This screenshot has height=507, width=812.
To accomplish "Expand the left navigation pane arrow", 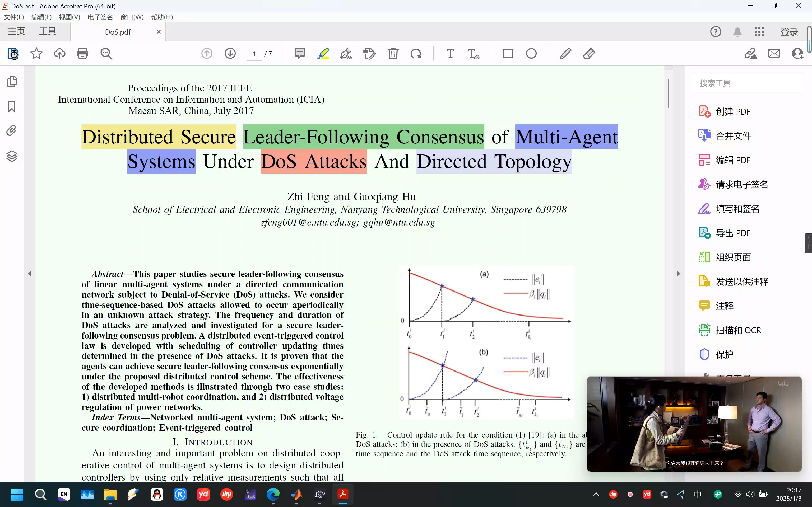I will point(30,274).
